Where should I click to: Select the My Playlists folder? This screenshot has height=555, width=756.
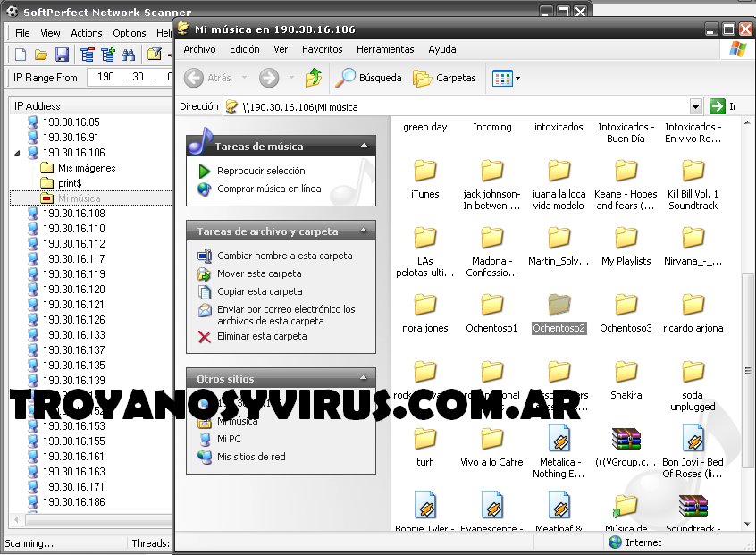tap(626, 238)
